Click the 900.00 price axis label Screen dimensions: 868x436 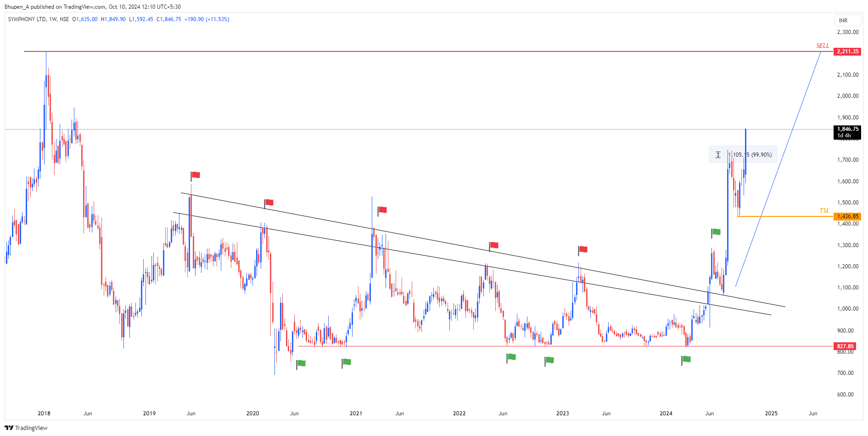846,331
